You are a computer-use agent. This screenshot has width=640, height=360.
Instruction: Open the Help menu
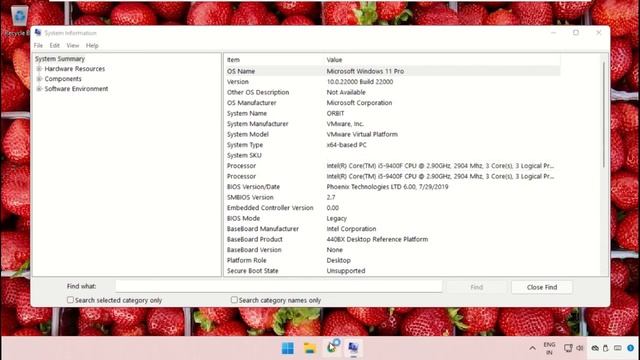pyautogui.click(x=92, y=45)
